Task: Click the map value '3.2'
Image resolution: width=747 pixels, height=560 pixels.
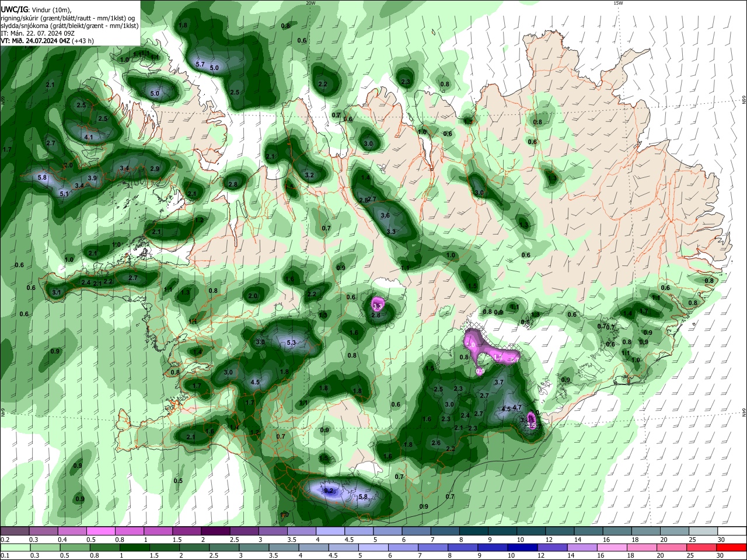Action: [x=309, y=176]
